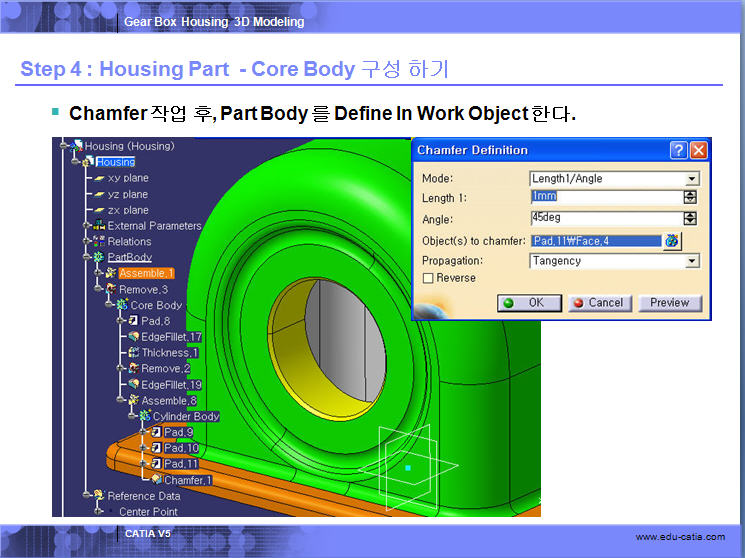Click the EdgeFillet.17 icon in tree
This screenshot has width=745, height=558.
pos(133,337)
